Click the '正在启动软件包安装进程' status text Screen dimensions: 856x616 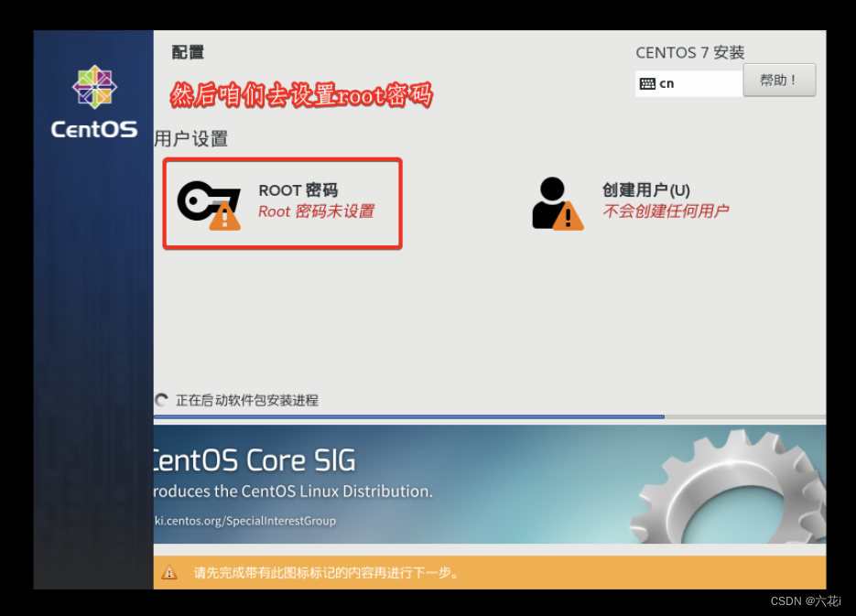coord(247,401)
